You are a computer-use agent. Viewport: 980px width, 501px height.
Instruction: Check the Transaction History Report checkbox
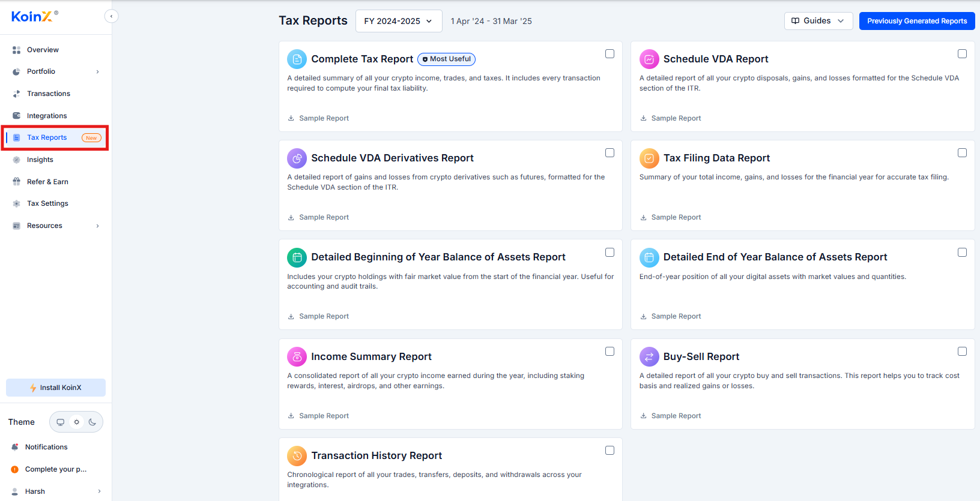click(x=609, y=451)
